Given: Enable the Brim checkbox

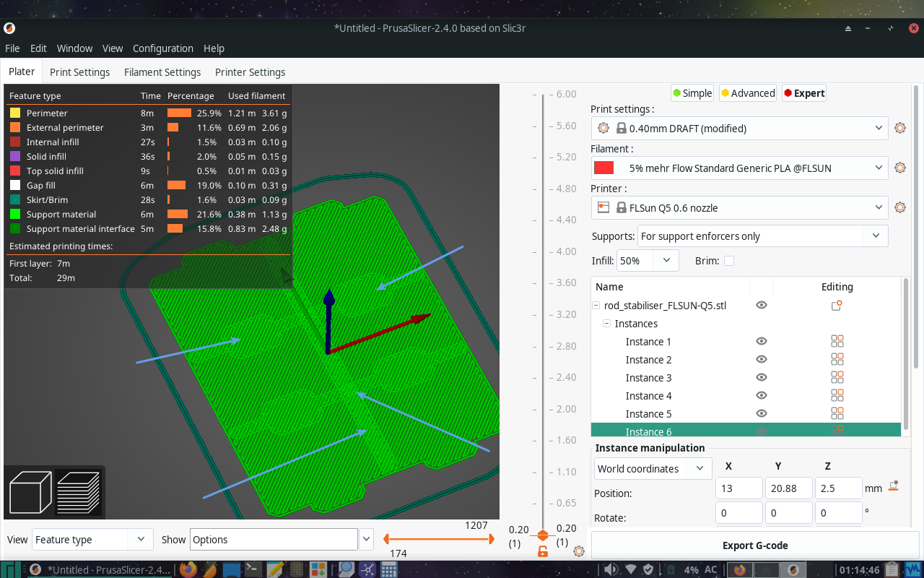Looking at the screenshot, I should (729, 260).
